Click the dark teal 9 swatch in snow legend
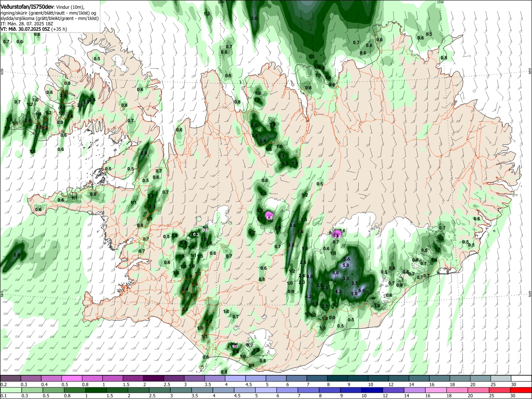Image resolution: width=532 pixels, height=399 pixels. 357,378
